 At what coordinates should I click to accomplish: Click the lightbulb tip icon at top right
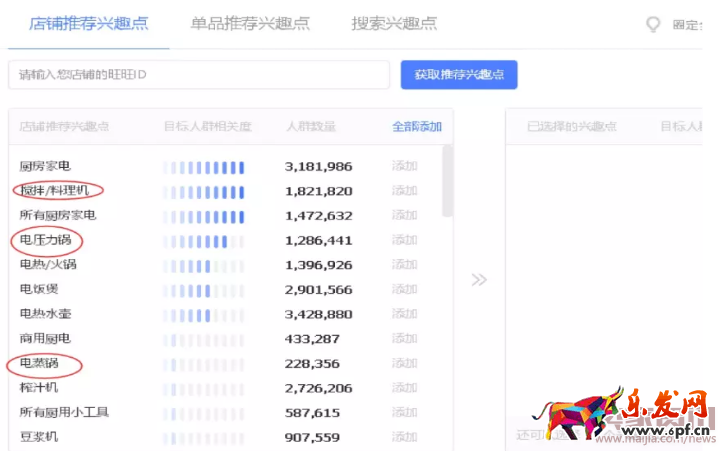click(x=654, y=24)
